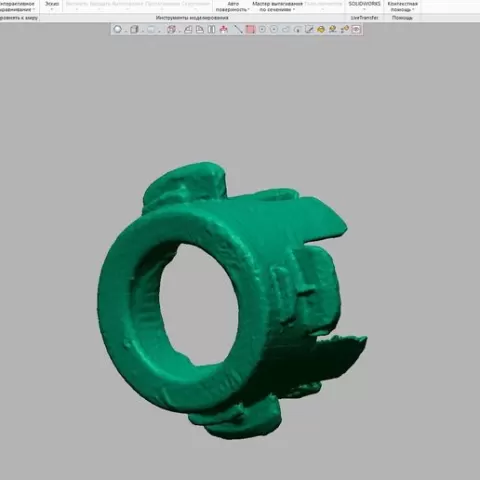Open the Контекстная помощь dropdown

click(403, 7)
